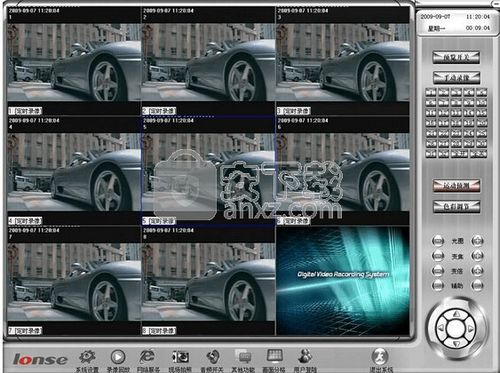Click PTZ right arrow on direction pad
The width and height of the screenshot is (500, 373).
(471, 329)
